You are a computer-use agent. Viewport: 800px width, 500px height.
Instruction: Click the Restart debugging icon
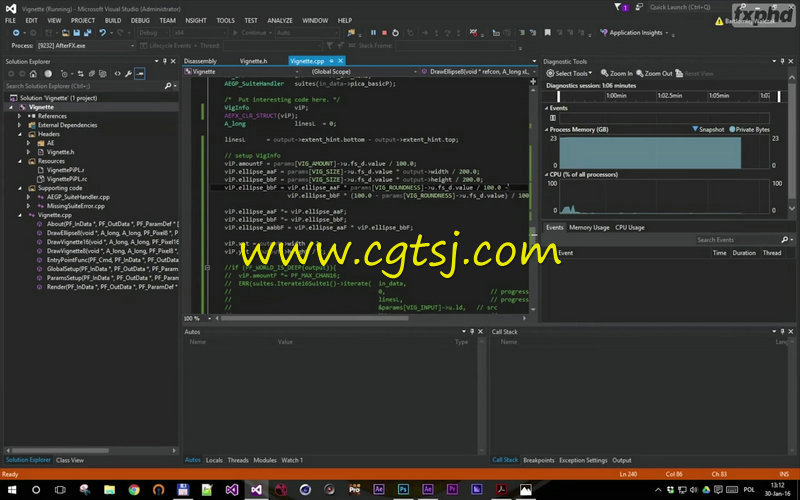395,33
